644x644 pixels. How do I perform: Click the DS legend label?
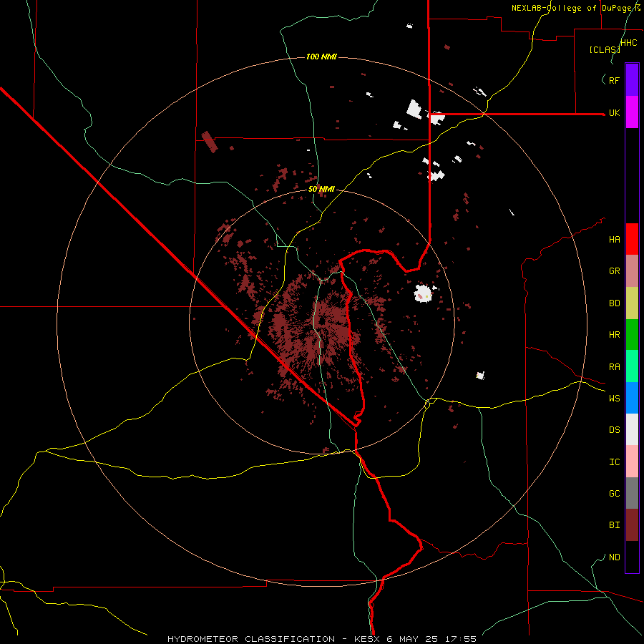(614, 430)
